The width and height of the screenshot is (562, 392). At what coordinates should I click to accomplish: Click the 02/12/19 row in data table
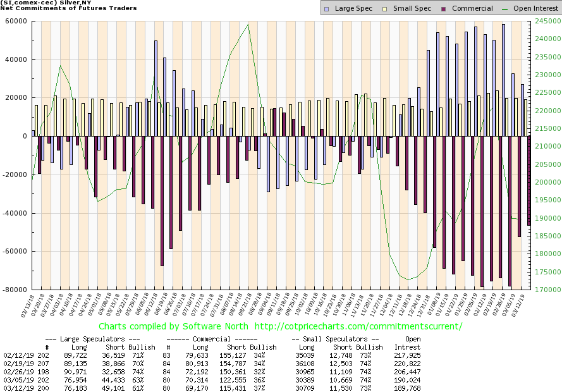tap(15, 357)
